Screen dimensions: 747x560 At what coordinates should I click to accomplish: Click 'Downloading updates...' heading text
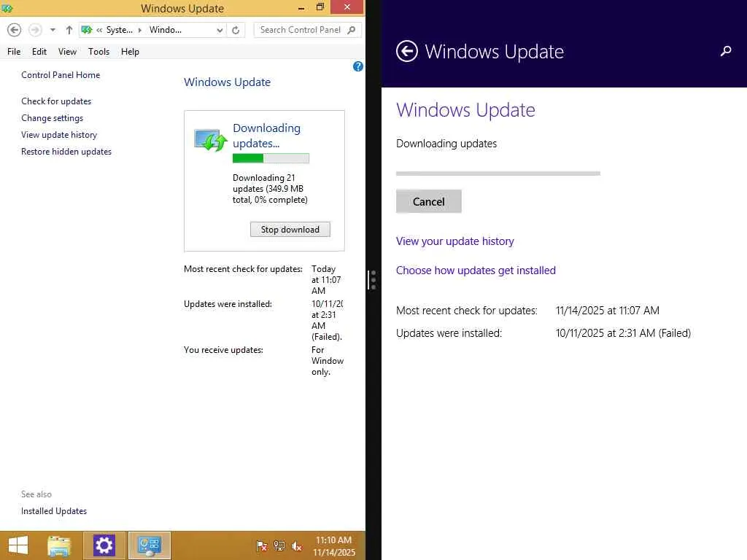click(x=267, y=136)
